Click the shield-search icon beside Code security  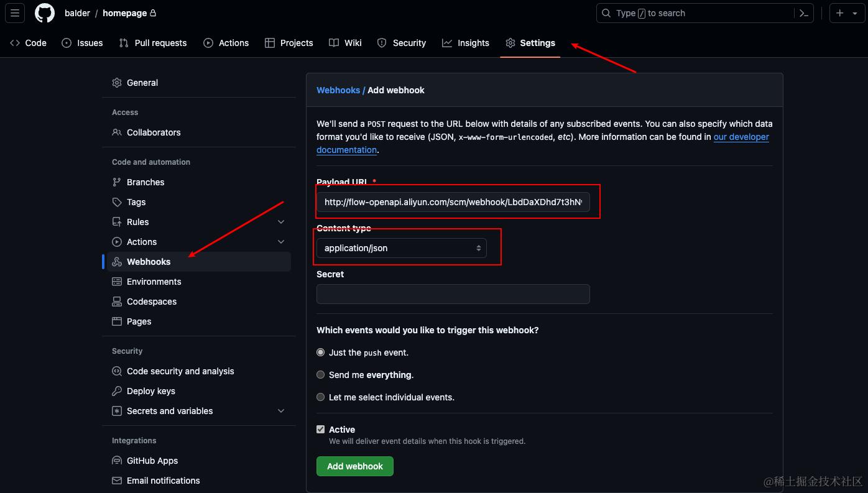[x=117, y=371]
